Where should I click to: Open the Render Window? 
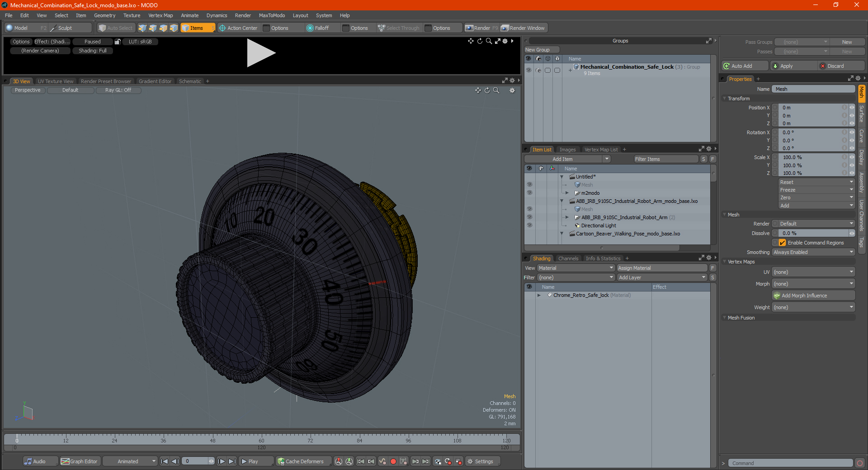[x=524, y=28]
